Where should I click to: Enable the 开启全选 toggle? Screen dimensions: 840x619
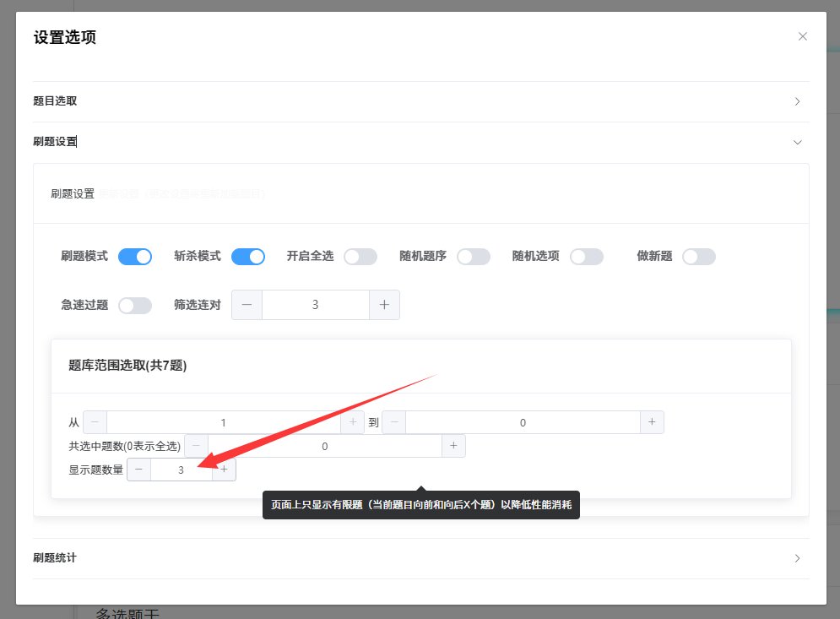coord(360,256)
